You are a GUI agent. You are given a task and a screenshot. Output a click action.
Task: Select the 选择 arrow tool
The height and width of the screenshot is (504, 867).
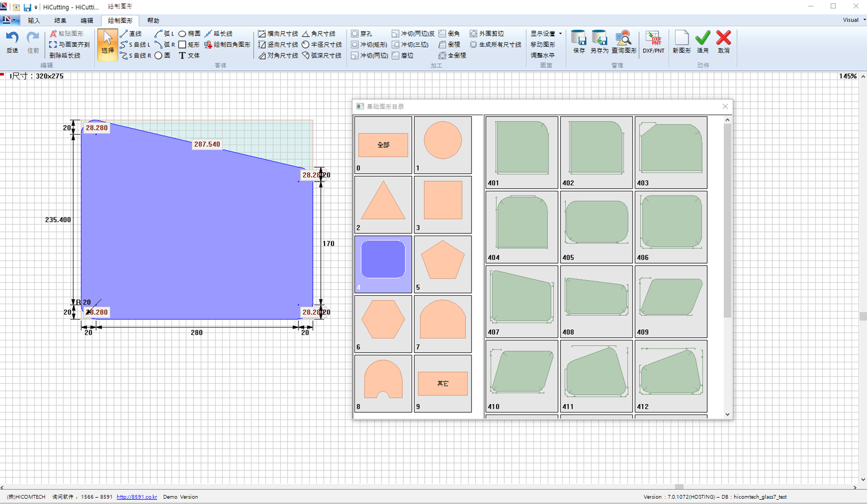pos(108,44)
